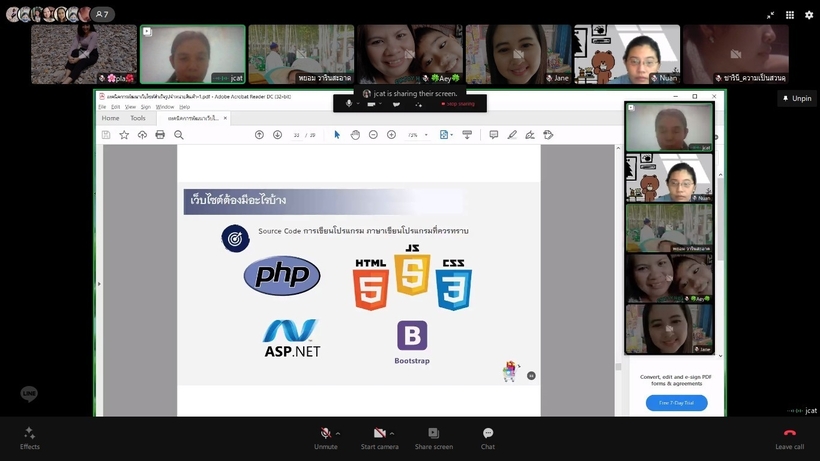The width and height of the screenshot is (820, 461).
Task: Print the PDF with the printer icon
Action: pos(160,135)
